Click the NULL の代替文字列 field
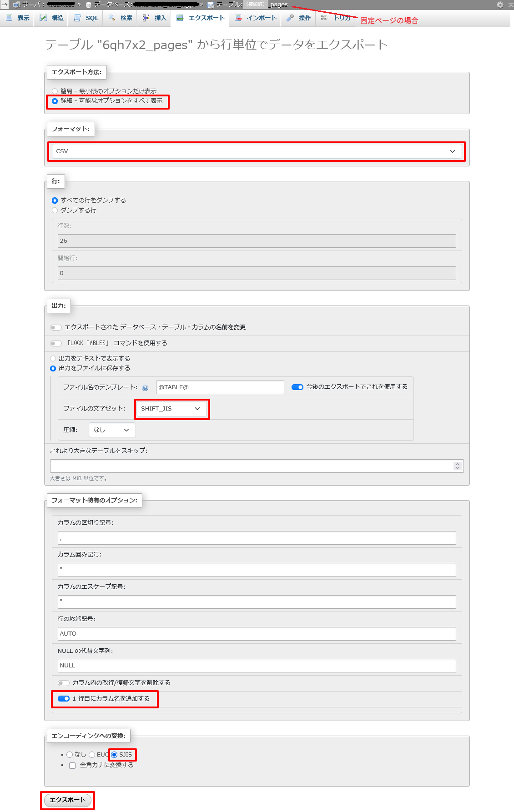 point(257,666)
